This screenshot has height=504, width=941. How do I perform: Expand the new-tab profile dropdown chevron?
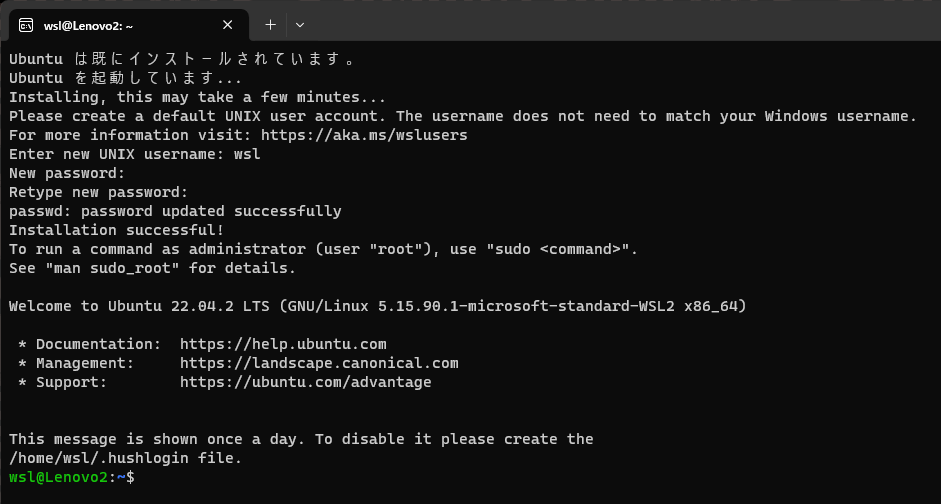click(300, 25)
